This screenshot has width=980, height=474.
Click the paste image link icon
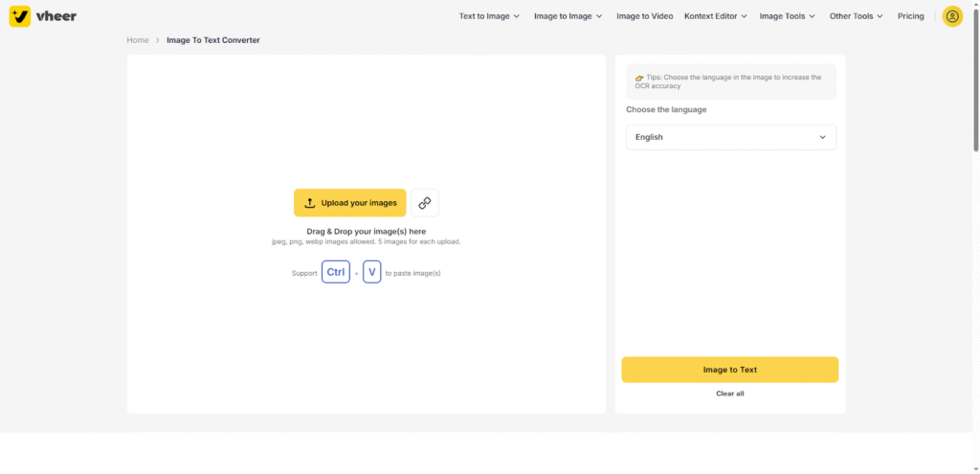425,203
